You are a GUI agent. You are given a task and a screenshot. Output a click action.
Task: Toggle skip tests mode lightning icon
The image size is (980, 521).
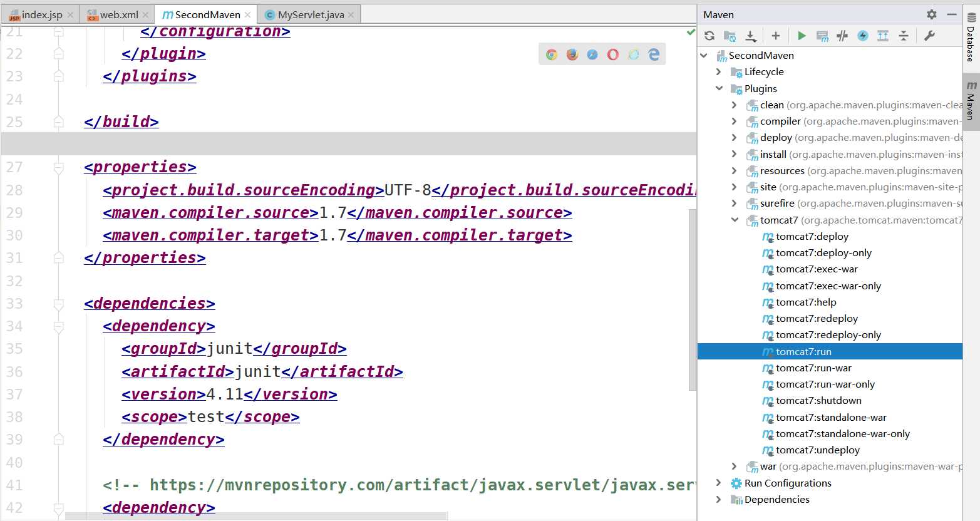[863, 36]
